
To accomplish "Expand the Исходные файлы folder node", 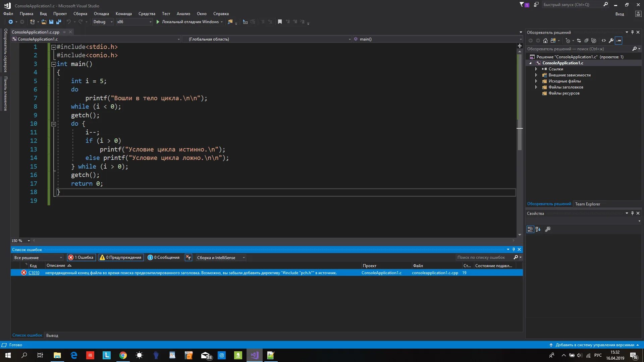I will pos(536,81).
